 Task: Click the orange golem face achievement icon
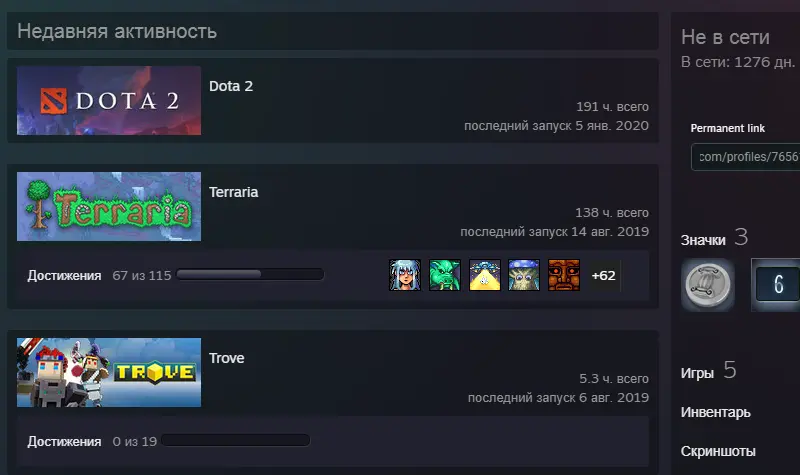pyautogui.click(x=564, y=275)
